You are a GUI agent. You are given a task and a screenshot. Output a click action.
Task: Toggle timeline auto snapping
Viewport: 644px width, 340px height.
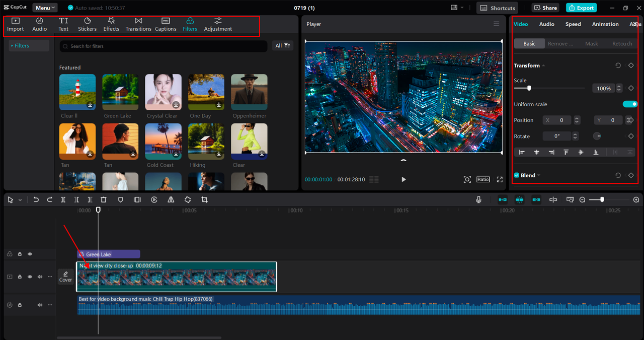519,200
